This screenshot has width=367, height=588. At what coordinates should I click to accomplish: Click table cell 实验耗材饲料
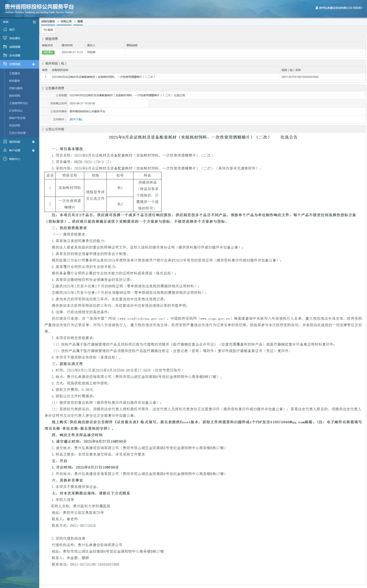[x=70, y=188]
